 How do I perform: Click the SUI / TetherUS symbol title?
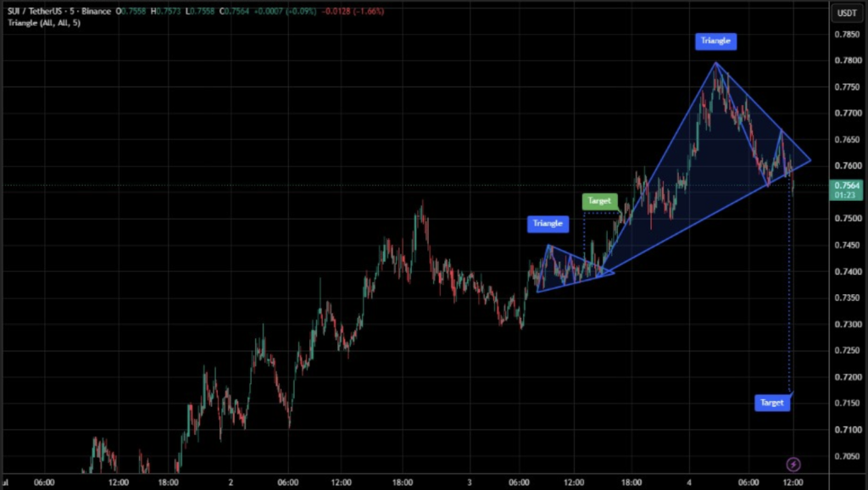tap(59, 11)
